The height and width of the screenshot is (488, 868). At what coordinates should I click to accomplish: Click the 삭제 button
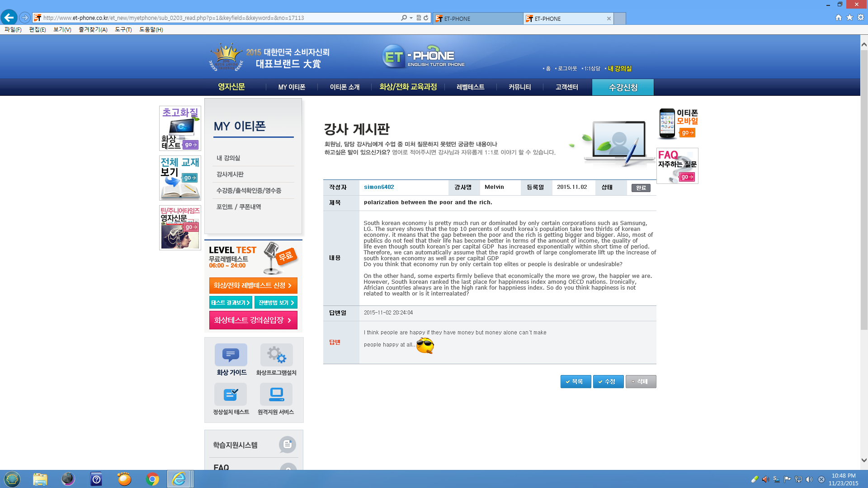[x=641, y=382]
